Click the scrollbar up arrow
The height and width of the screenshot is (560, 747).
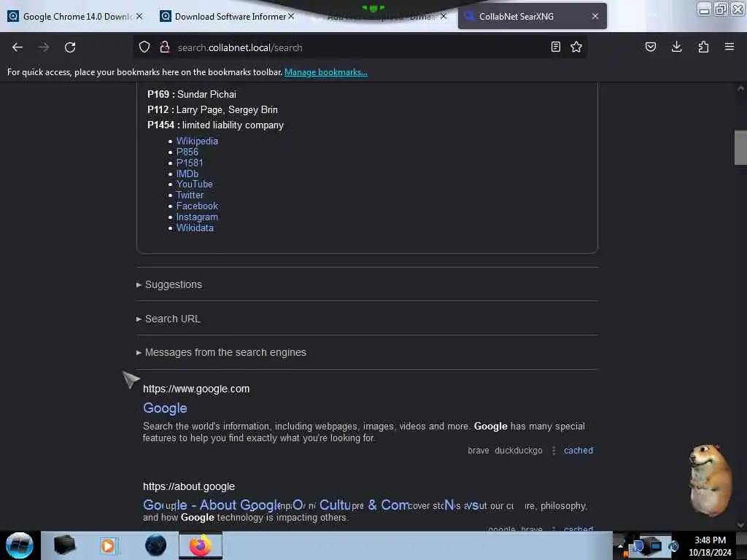click(740, 88)
